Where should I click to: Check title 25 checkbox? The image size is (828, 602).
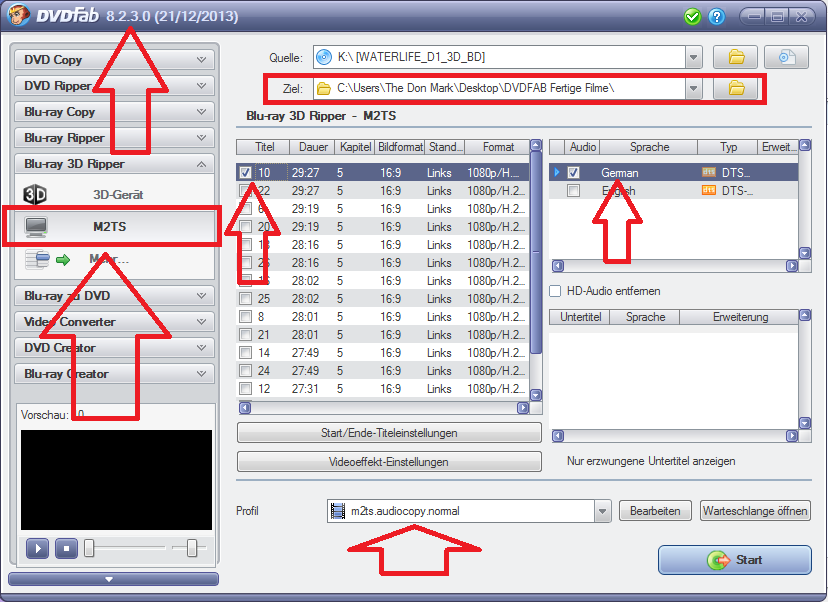point(245,298)
